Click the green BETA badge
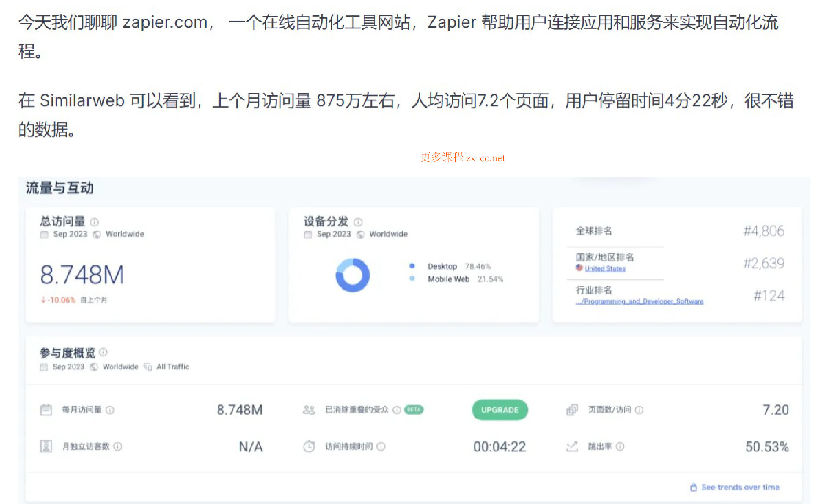Image resolution: width=815 pixels, height=504 pixels. 413,410
